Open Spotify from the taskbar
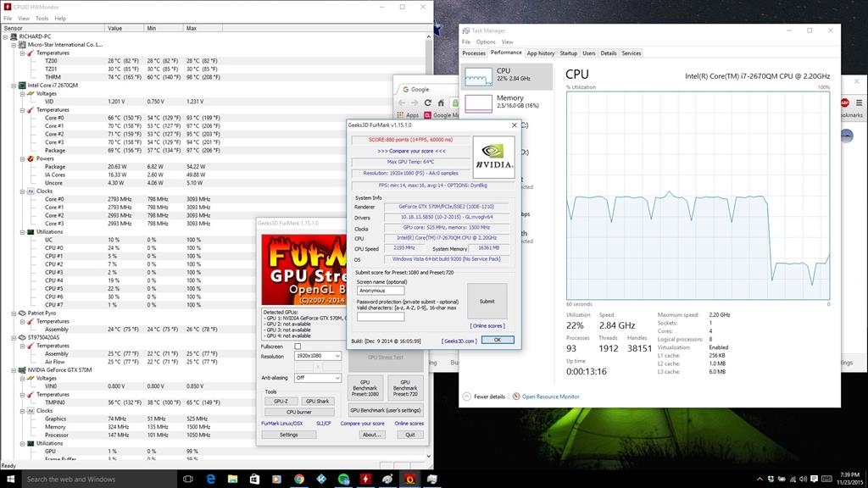Screen dimensions: 868x488 coord(343,480)
